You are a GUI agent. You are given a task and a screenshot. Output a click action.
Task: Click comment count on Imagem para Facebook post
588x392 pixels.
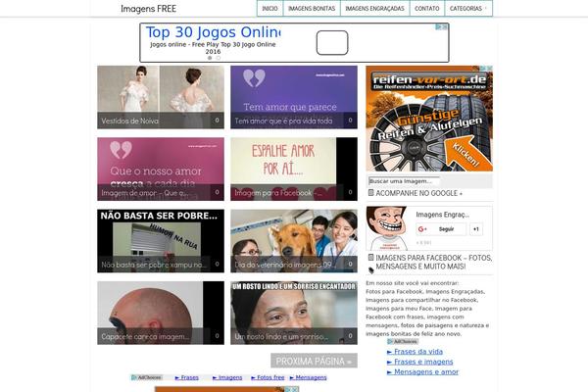350,192
